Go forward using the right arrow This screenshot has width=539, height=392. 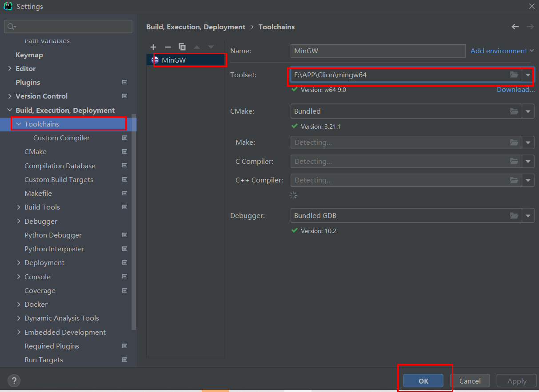coord(530,27)
